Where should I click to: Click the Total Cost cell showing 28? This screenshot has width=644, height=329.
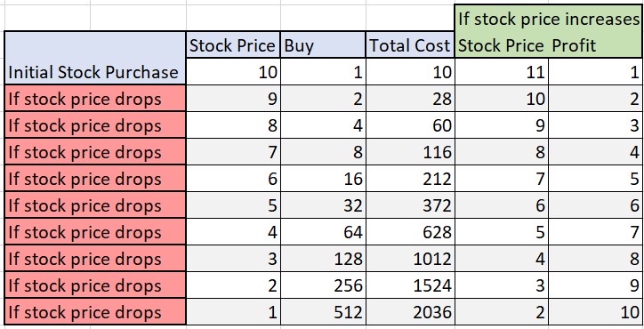410,98
